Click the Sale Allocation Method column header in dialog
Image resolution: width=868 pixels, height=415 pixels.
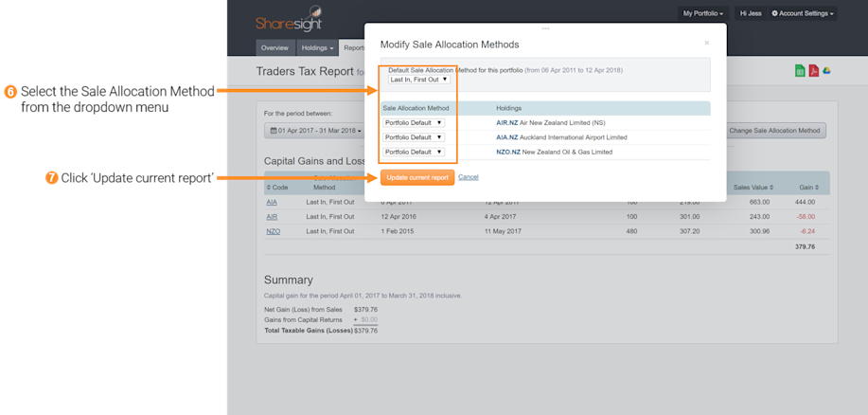coord(416,108)
